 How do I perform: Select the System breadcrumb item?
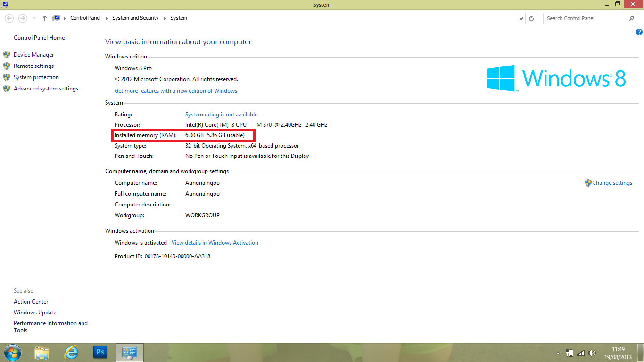pyautogui.click(x=179, y=18)
